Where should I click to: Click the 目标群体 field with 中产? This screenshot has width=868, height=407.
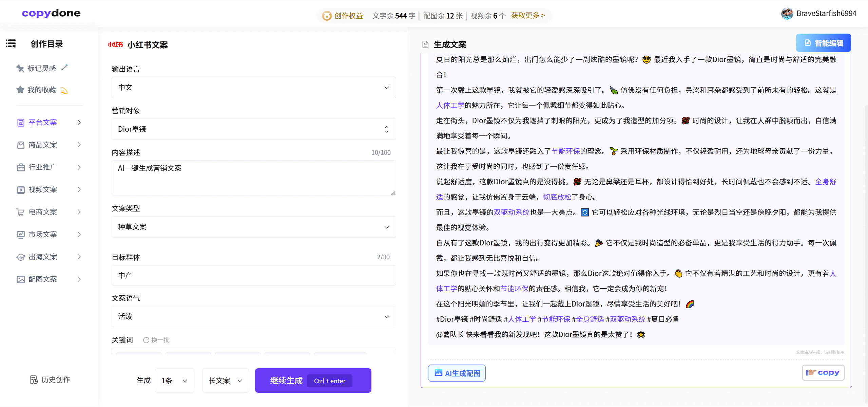254,275
